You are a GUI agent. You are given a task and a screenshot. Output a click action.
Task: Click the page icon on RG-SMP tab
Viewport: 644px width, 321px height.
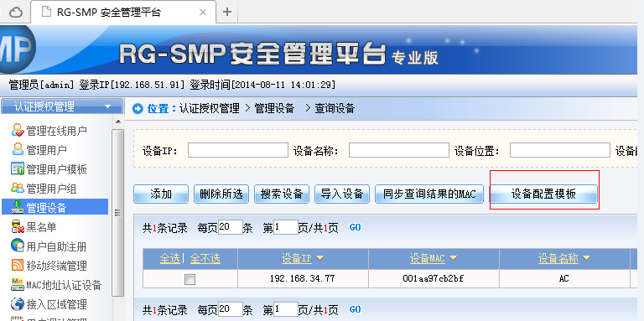point(46,12)
